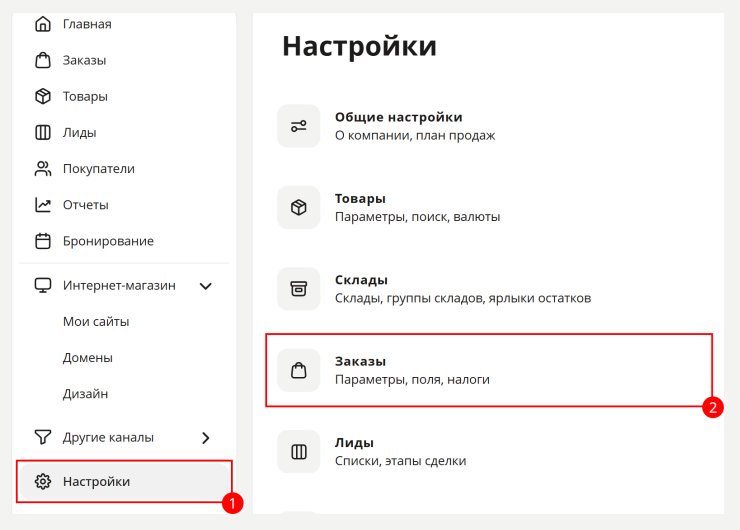Click the box icon of the Товары settings card
This screenshot has height=530, width=740.
[299, 207]
